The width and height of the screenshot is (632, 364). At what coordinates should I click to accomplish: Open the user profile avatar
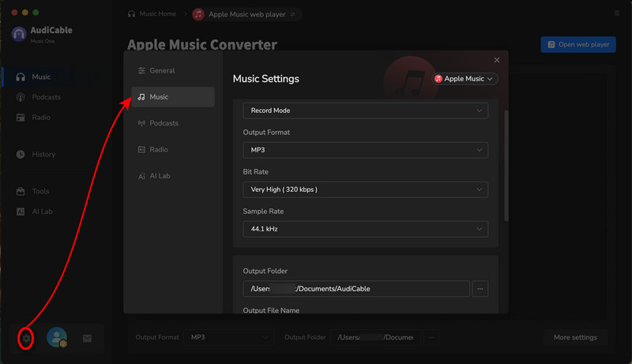coord(57,337)
